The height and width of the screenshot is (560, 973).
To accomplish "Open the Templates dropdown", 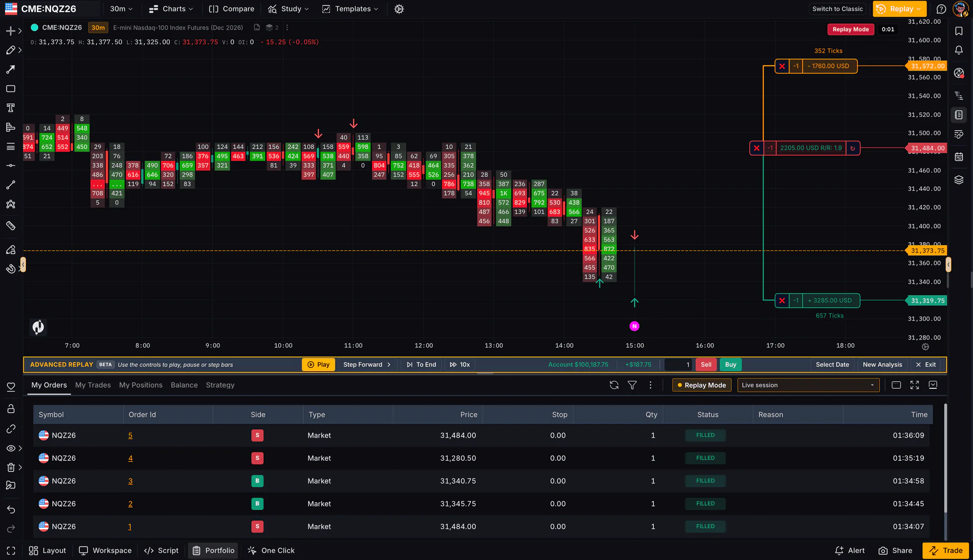I will point(350,9).
